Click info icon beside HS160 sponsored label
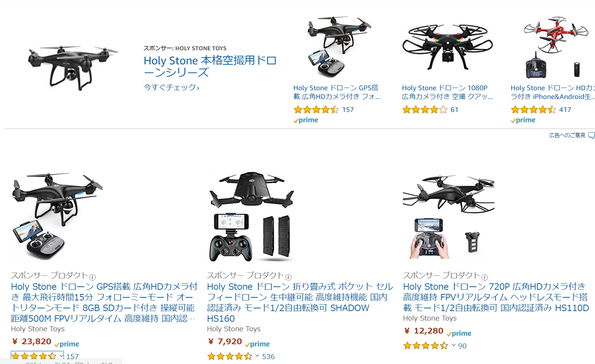Viewport: 595px width, 364px height. click(x=288, y=277)
